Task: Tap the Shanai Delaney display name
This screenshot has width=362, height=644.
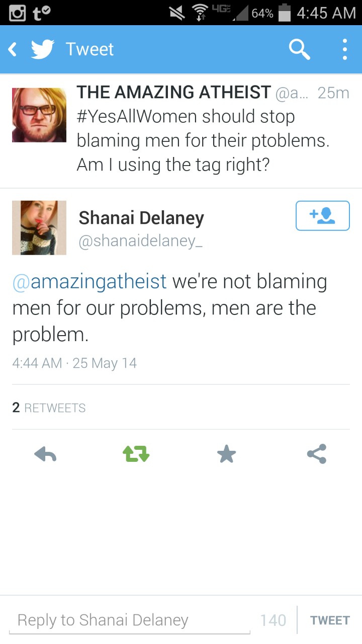Action: click(141, 218)
